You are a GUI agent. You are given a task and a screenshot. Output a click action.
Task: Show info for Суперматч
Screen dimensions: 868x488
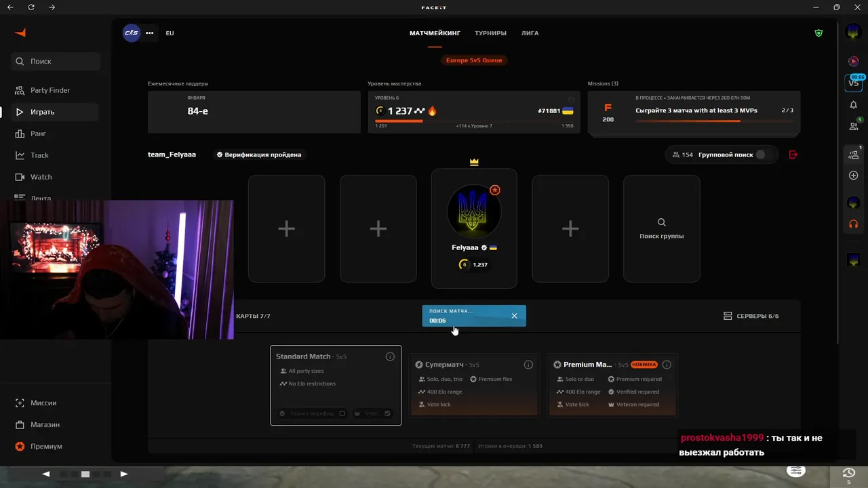(x=528, y=365)
